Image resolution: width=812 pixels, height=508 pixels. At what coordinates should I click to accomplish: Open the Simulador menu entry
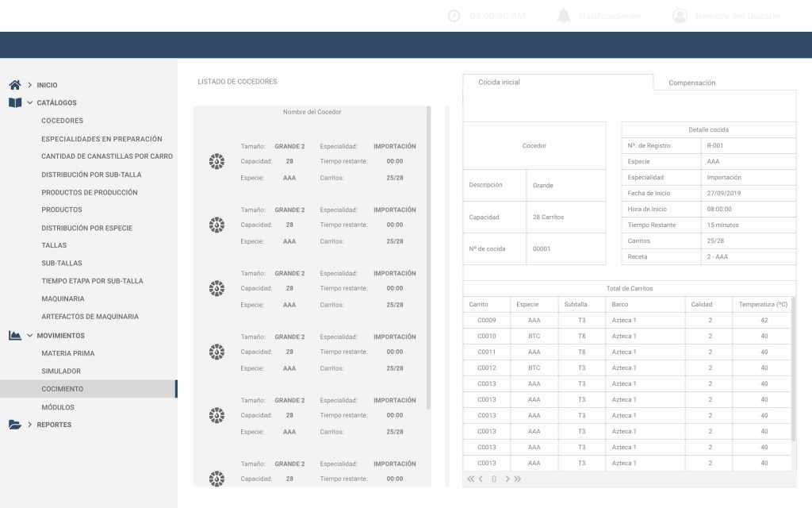[x=61, y=371]
